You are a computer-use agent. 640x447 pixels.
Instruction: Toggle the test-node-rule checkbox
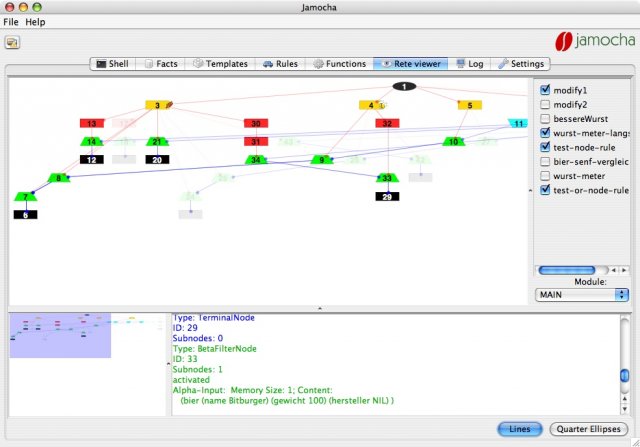pos(545,146)
